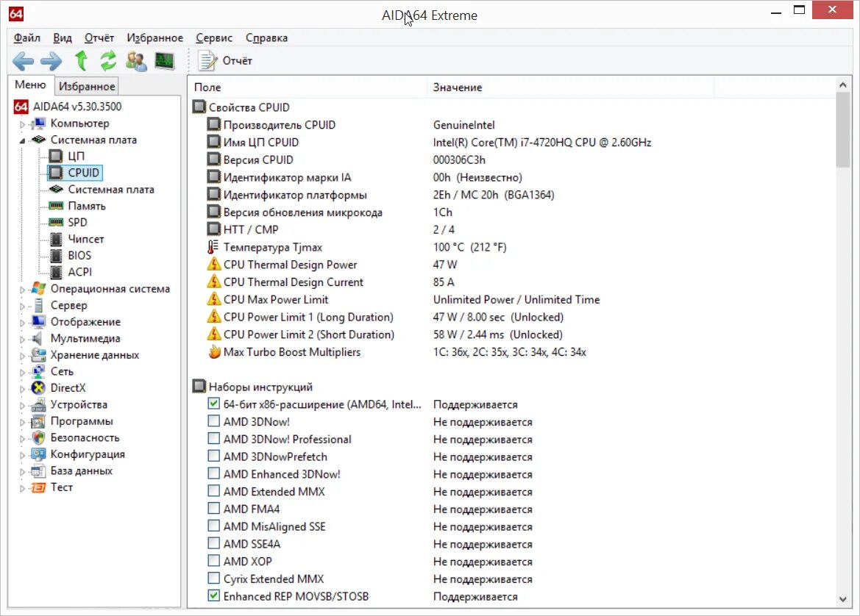Go back with the blue left arrow

(x=23, y=61)
